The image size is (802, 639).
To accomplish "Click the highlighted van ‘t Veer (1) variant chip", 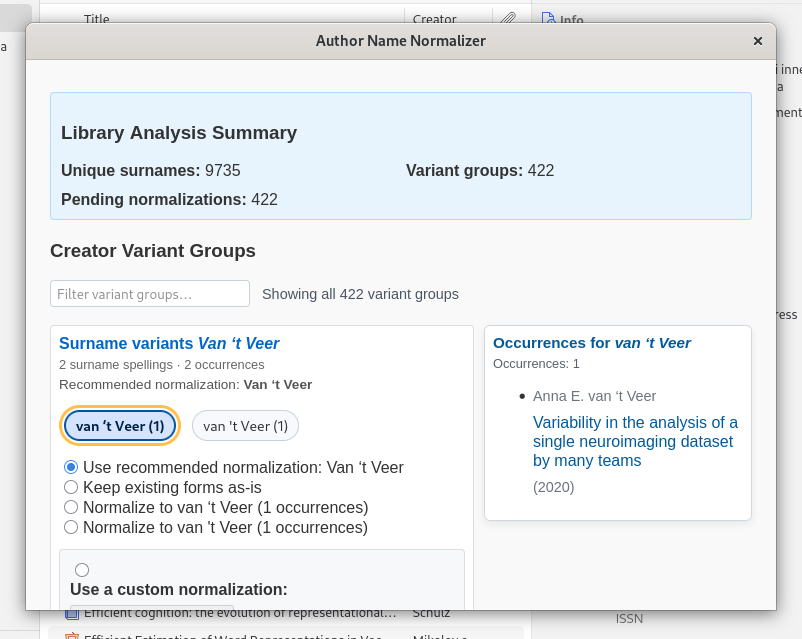I will [120, 426].
